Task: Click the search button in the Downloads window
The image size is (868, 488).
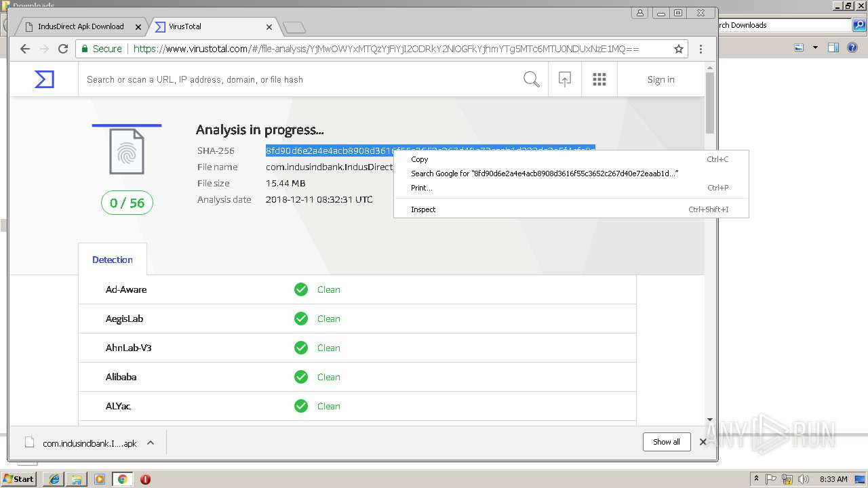Action: pyautogui.click(x=859, y=25)
